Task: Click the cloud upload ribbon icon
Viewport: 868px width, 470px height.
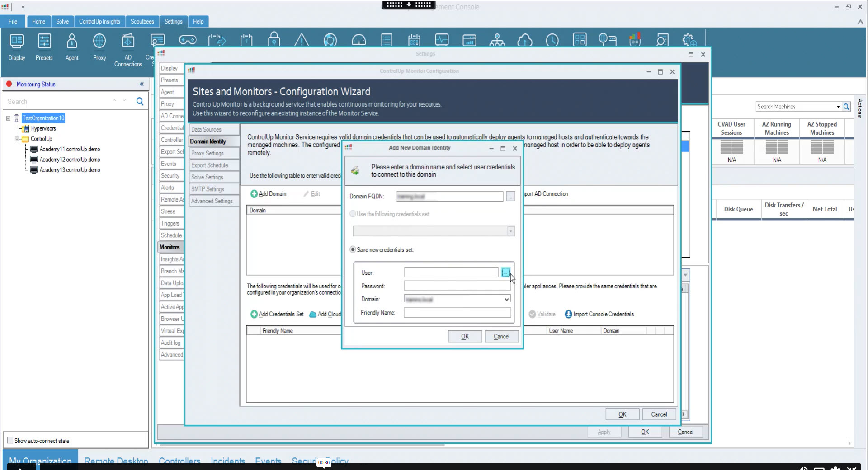Action: tap(524, 40)
